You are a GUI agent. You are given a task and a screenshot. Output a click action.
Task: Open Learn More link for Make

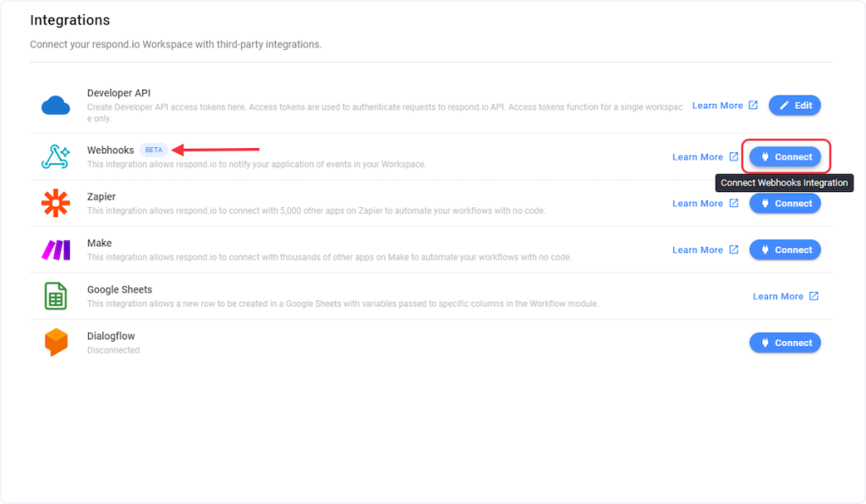coord(697,249)
